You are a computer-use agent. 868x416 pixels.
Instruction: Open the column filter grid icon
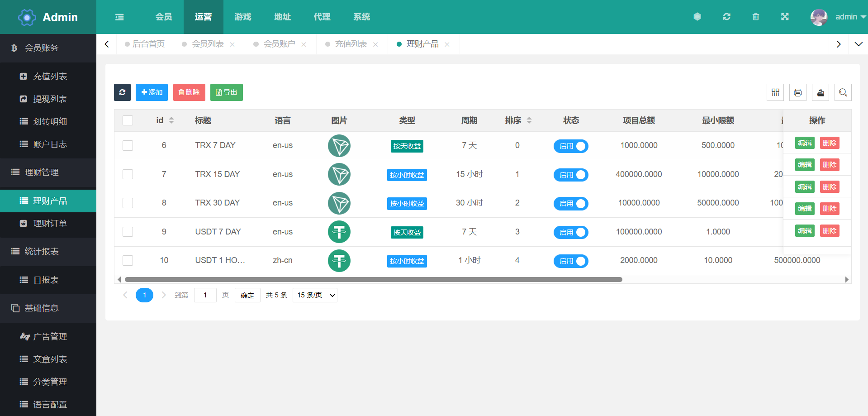(x=775, y=92)
